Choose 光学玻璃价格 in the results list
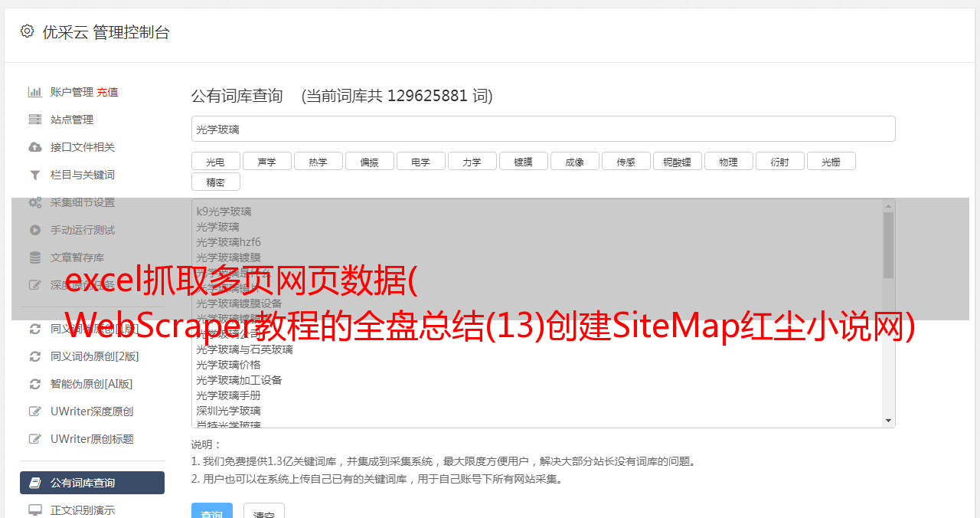This screenshot has width=980, height=518. coord(228,365)
